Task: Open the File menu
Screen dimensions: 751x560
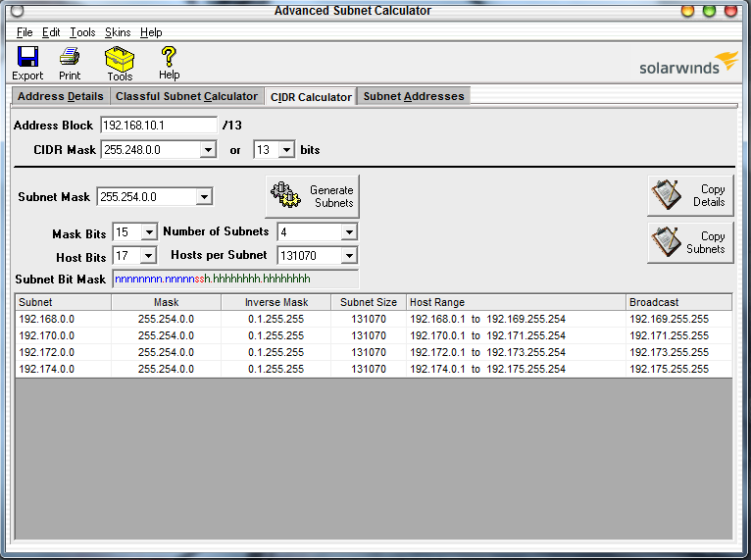Action: [25, 32]
